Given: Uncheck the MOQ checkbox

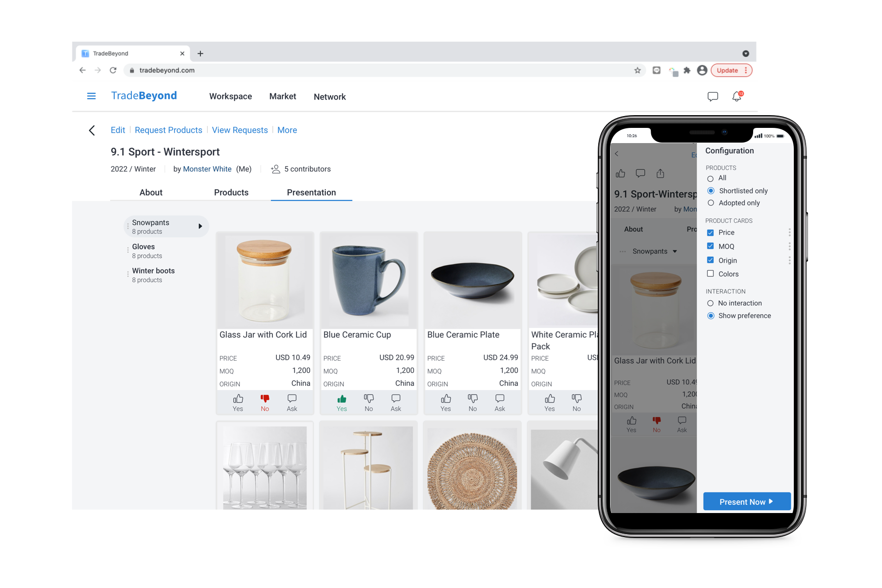Looking at the screenshot, I should coord(710,246).
